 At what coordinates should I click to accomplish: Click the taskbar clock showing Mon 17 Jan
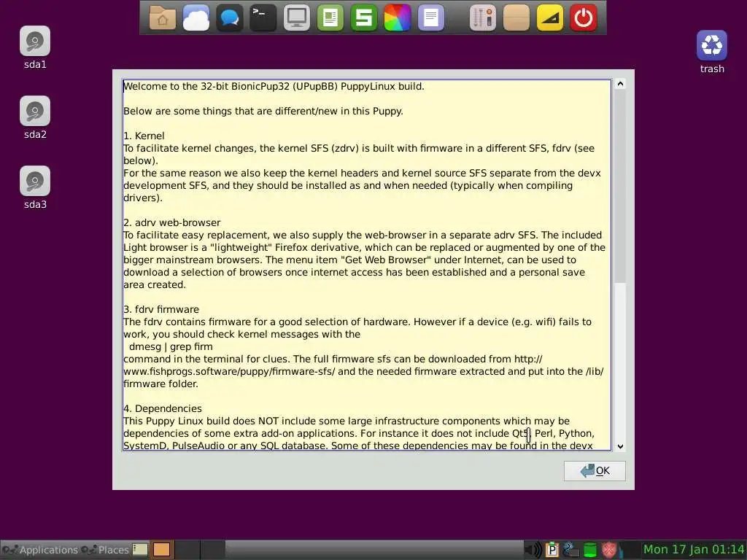click(694, 550)
